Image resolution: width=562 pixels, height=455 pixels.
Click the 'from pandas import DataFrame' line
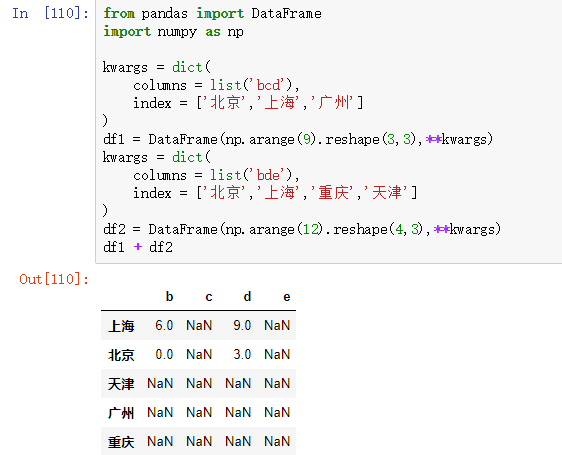pyautogui.click(x=212, y=14)
